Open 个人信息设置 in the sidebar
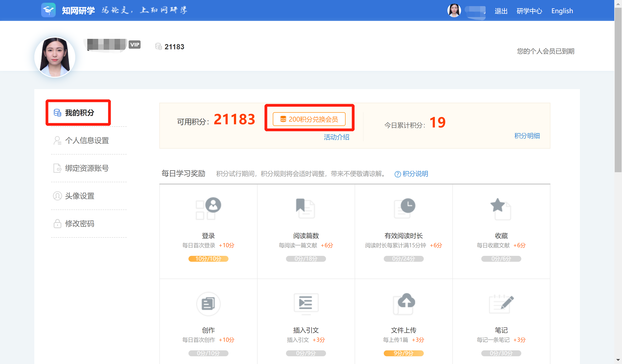 [87, 141]
